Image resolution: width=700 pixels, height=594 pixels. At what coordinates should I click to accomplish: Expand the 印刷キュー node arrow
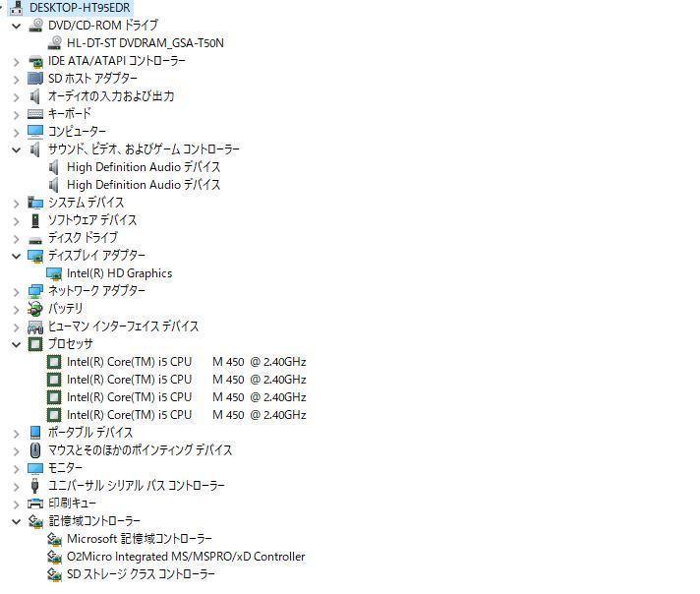click(16, 505)
